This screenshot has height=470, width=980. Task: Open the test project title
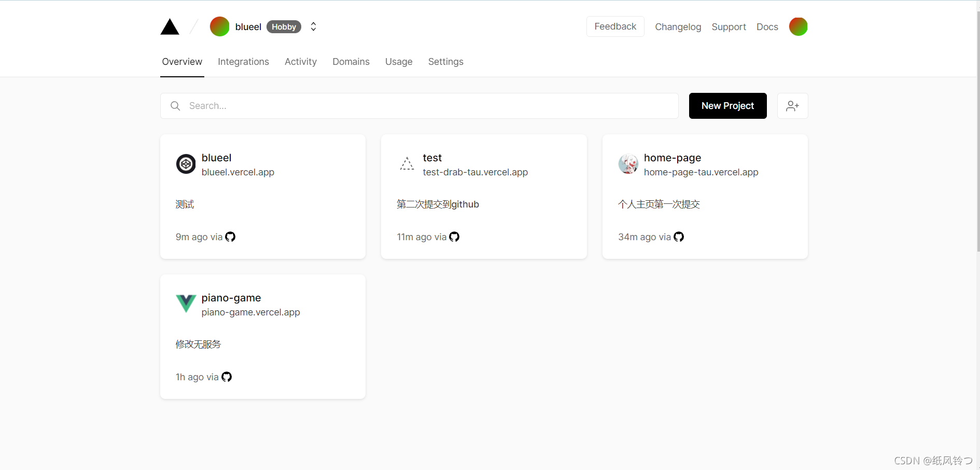(x=432, y=158)
